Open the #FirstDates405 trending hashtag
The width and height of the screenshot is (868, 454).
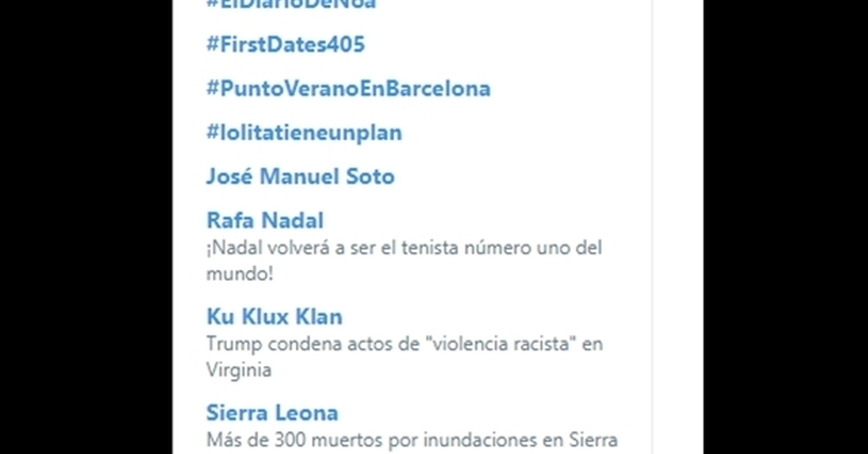coord(286,44)
